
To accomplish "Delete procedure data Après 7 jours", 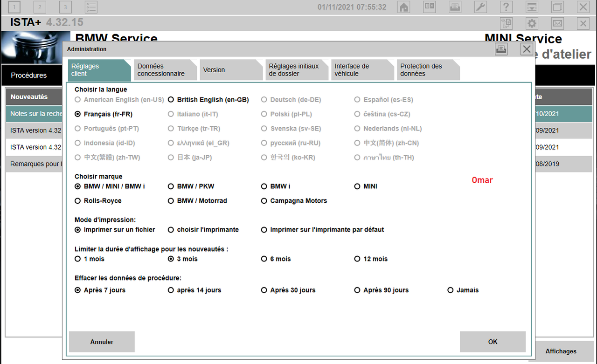I will 100,290.
